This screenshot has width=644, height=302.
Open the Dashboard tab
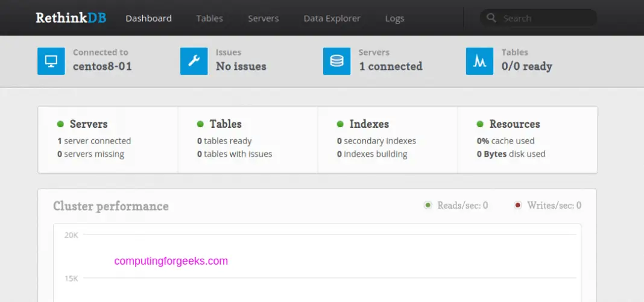148,18
